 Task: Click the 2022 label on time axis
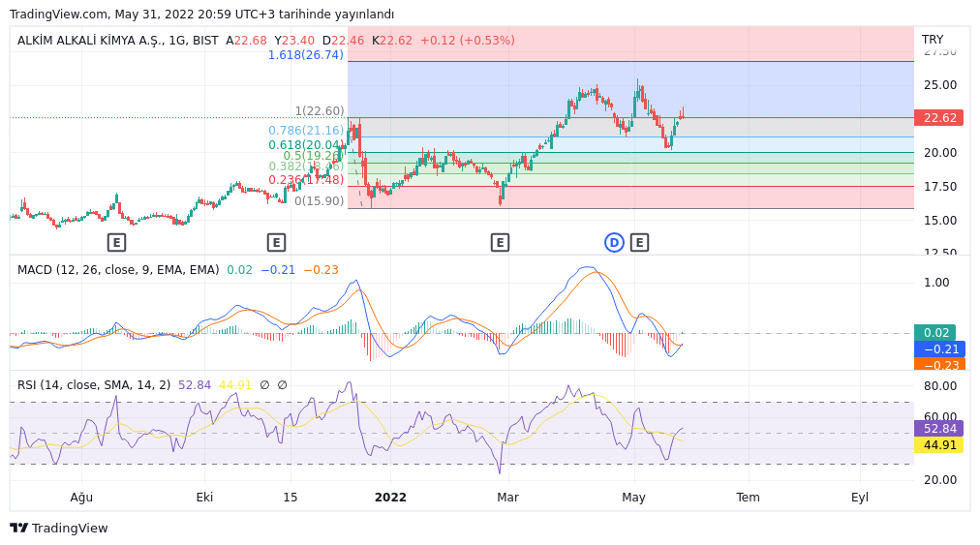[x=390, y=498]
